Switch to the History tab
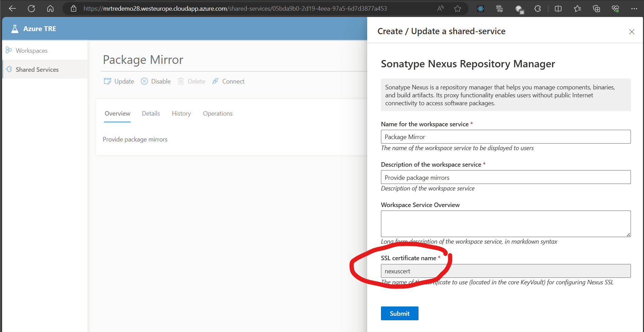The height and width of the screenshot is (332, 644). tap(181, 114)
